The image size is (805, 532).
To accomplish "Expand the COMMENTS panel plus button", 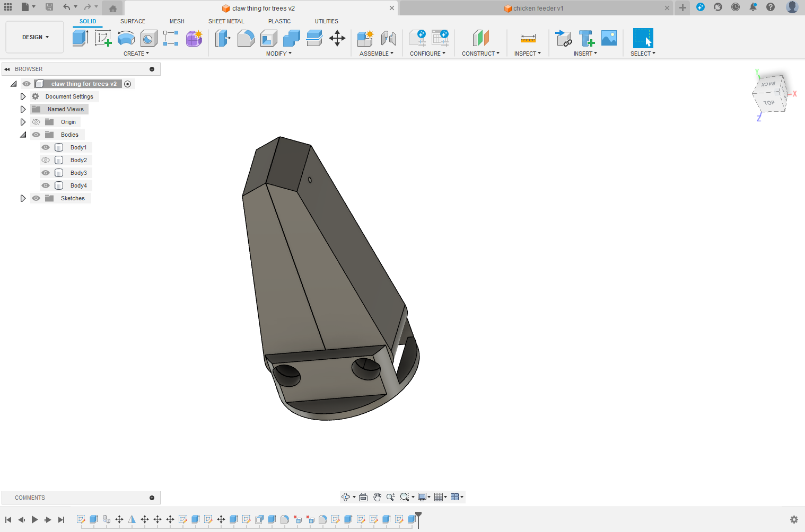I will point(152,498).
